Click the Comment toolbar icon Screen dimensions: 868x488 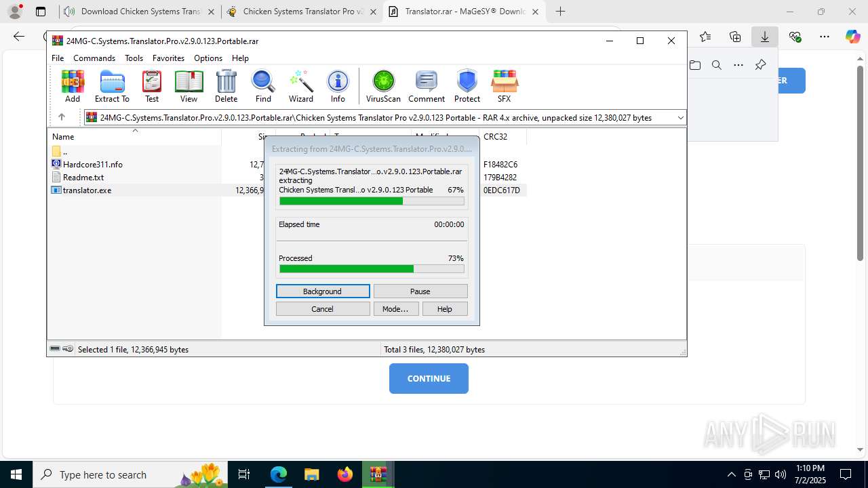click(427, 86)
